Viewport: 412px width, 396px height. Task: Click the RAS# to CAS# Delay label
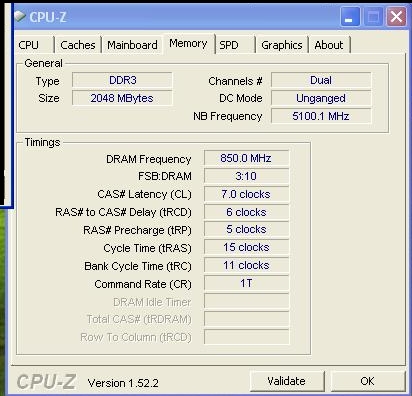click(123, 212)
